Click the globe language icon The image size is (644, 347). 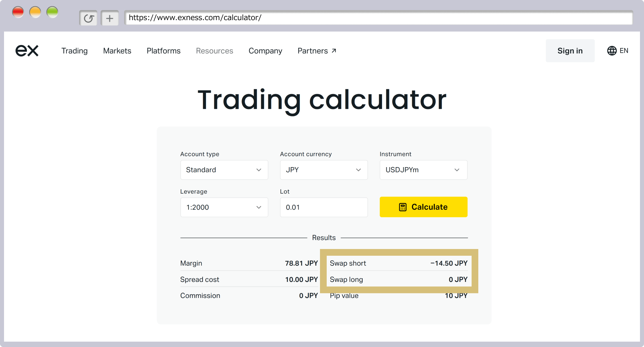612,51
